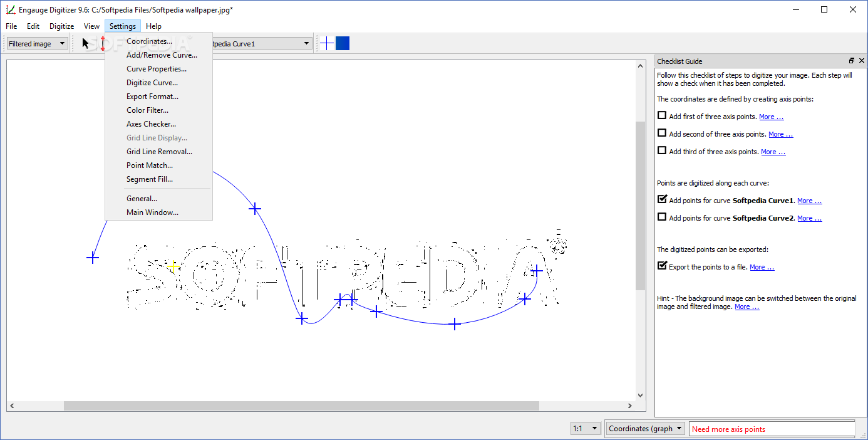Click the canvas scroll-down arrow
Viewport: 868px width, 440px height.
(x=640, y=395)
